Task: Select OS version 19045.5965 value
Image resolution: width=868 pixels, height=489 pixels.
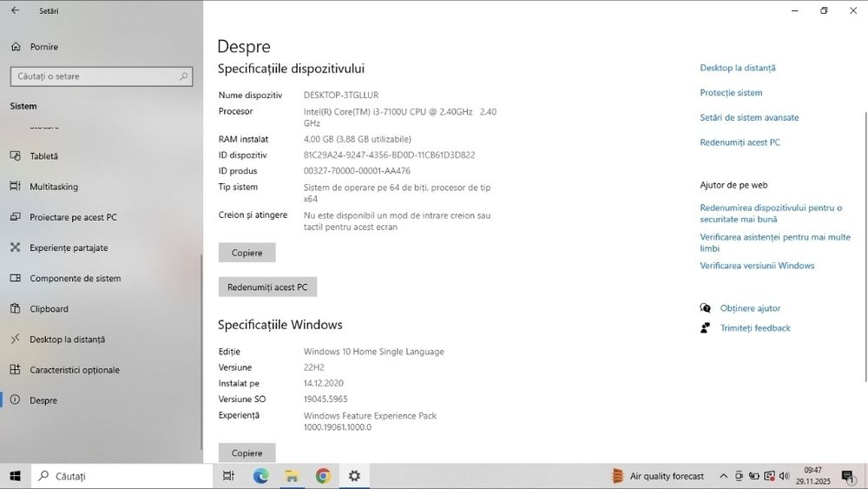Action: (x=325, y=399)
